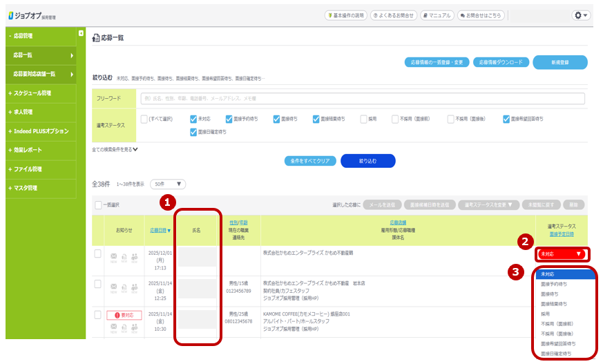Click the フリーワード search field
The height and width of the screenshot is (364, 603).
tap(362, 99)
